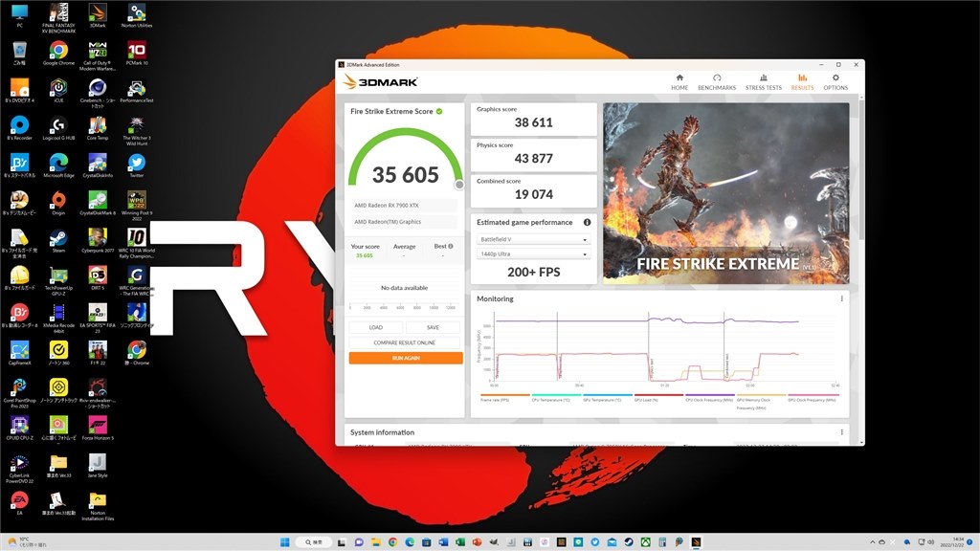
Task: Click the green validation check icon
Action: coord(439,111)
